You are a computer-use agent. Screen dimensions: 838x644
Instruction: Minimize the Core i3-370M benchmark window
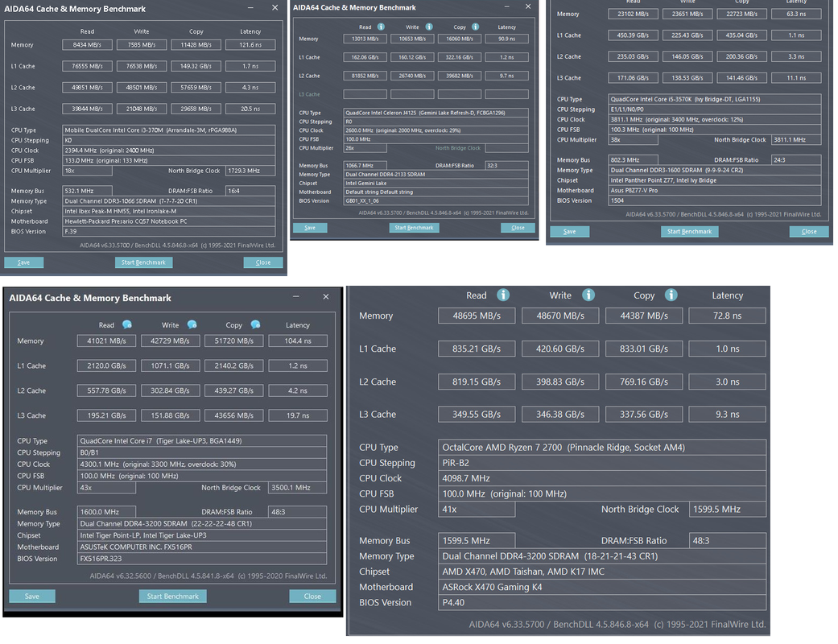coord(250,8)
